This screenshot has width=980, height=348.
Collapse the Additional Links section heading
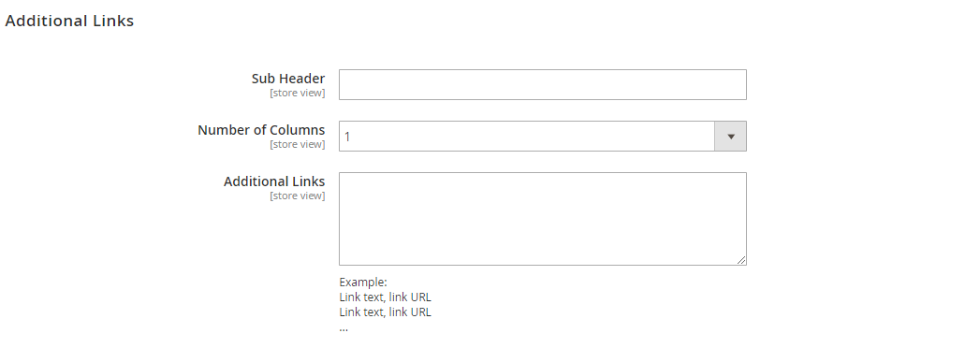(69, 21)
